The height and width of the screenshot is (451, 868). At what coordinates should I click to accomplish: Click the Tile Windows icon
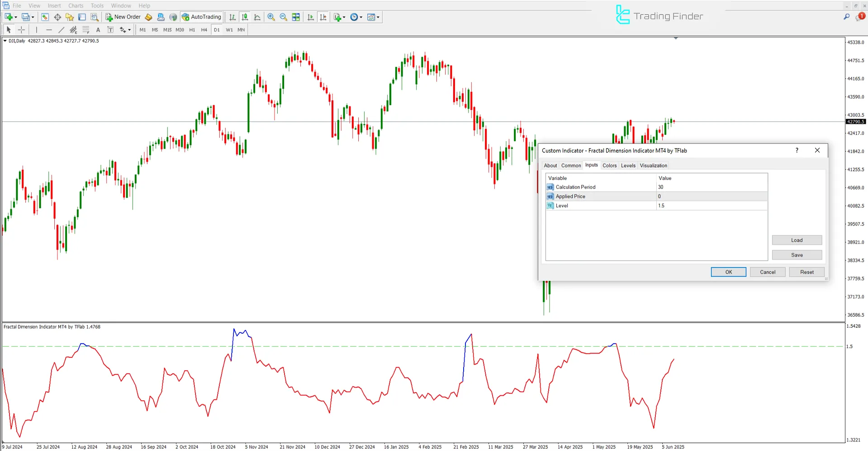tap(296, 17)
